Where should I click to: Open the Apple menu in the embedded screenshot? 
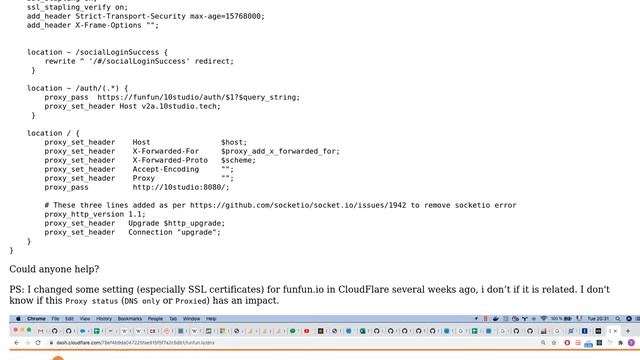18,319
